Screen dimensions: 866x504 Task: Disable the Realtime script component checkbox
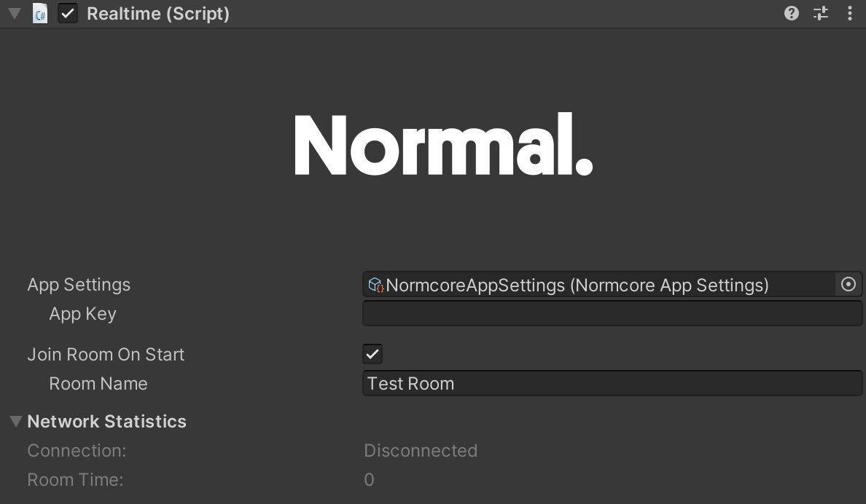click(68, 13)
